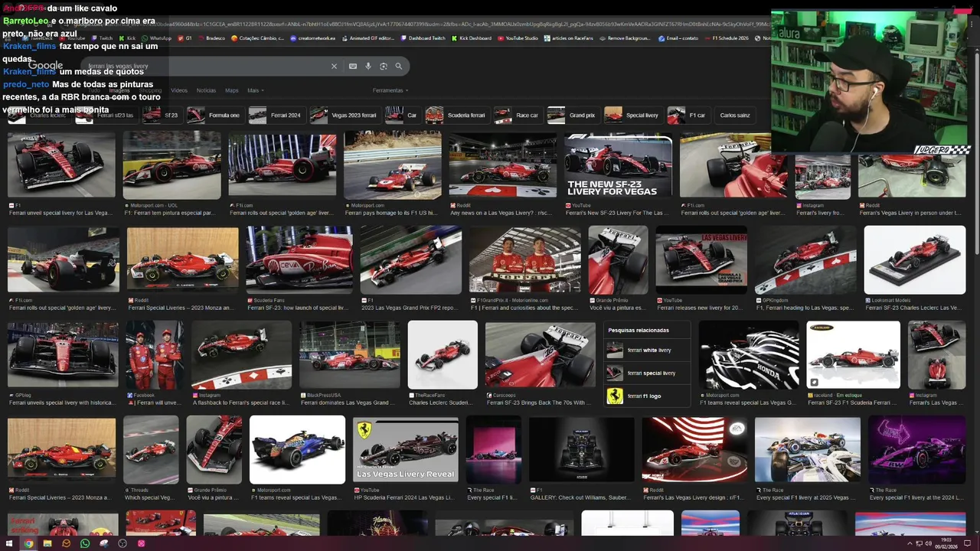
Task: Open related search ferrari special livery
Action: [647, 373]
